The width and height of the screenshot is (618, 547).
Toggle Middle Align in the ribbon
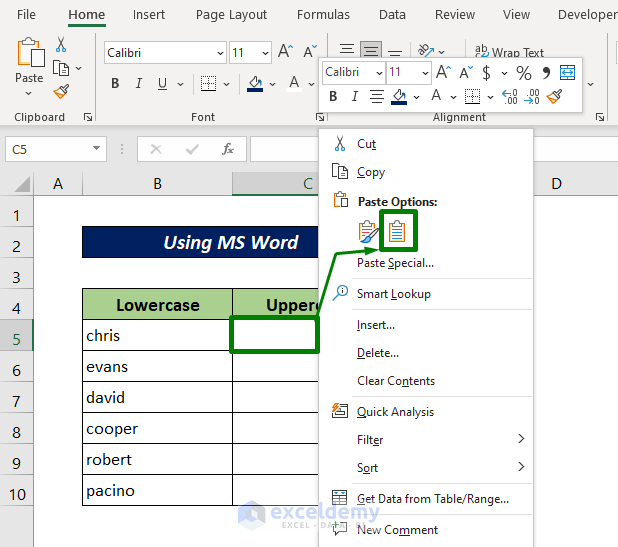[370, 49]
